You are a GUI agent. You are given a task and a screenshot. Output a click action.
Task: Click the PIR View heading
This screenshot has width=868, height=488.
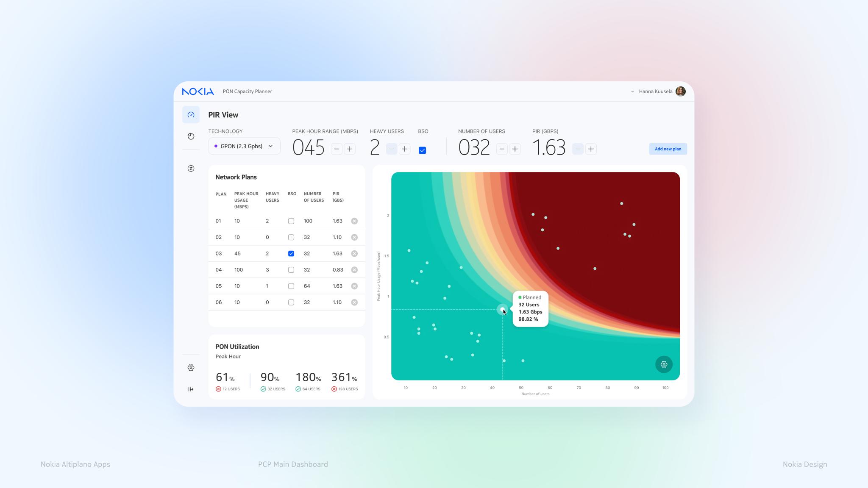223,114
